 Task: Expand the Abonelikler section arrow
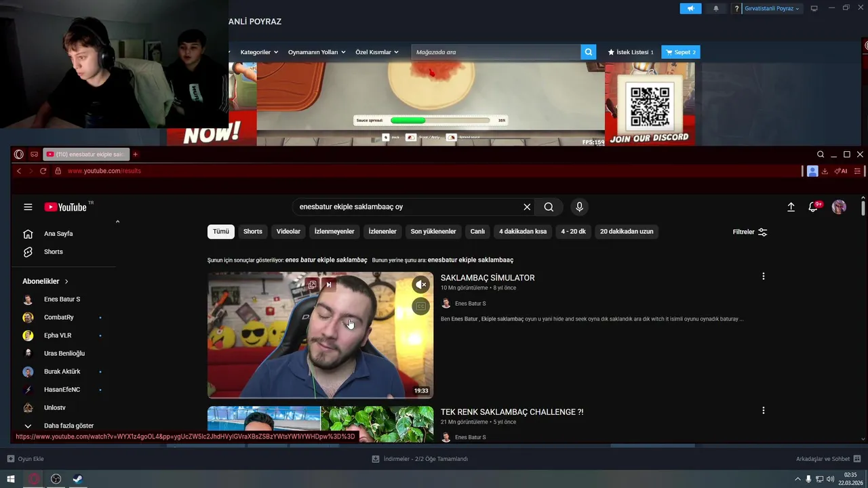click(x=66, y=281)
